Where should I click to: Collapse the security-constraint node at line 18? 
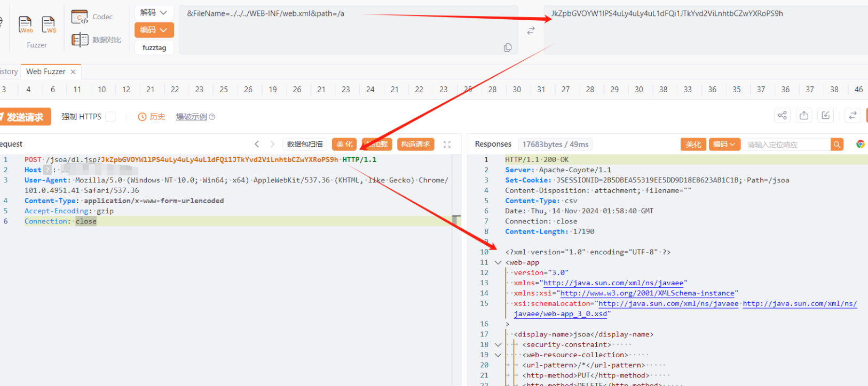coord(498,344)
